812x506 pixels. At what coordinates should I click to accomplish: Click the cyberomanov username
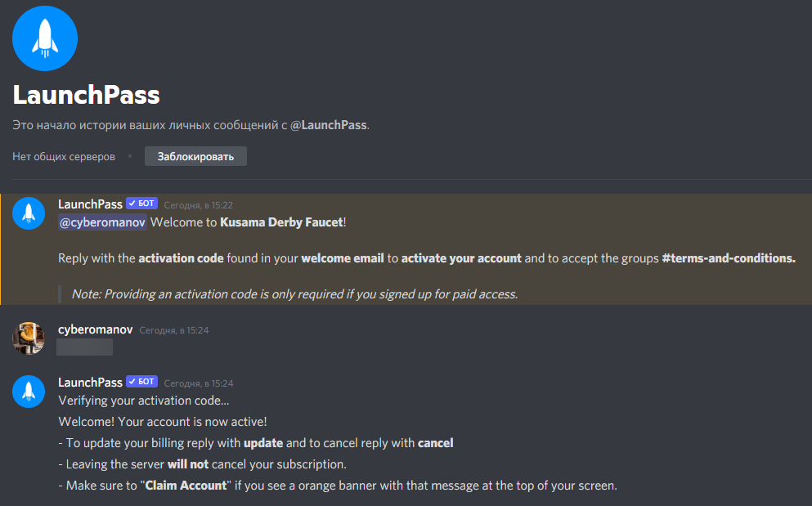(96, 329)
